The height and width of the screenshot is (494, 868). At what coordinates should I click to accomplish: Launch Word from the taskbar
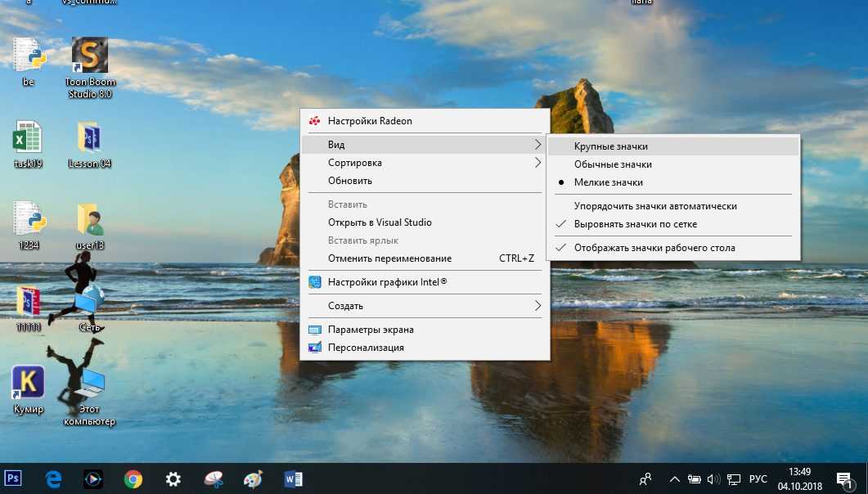tap(293, 478)
